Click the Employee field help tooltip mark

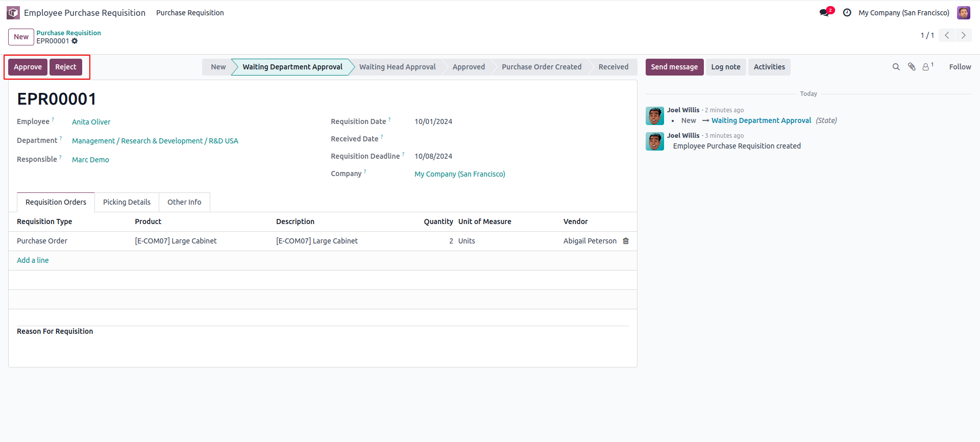(x=53, y=119)
